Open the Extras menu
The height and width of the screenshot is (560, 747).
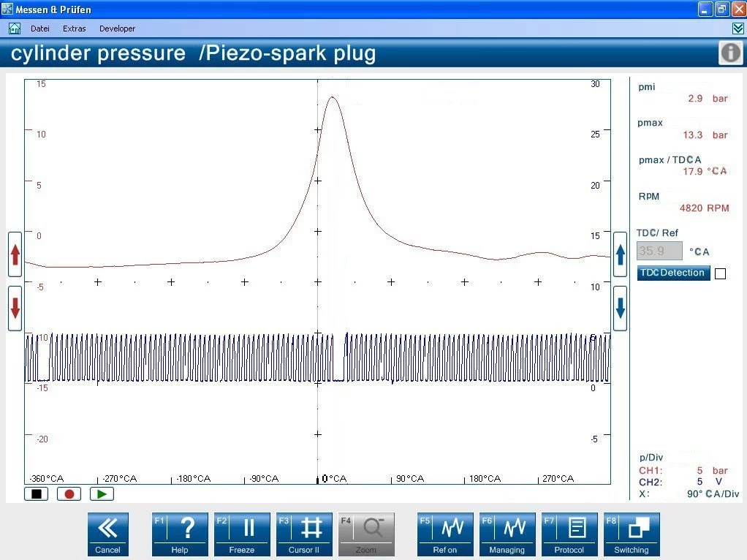coord(74,29)
